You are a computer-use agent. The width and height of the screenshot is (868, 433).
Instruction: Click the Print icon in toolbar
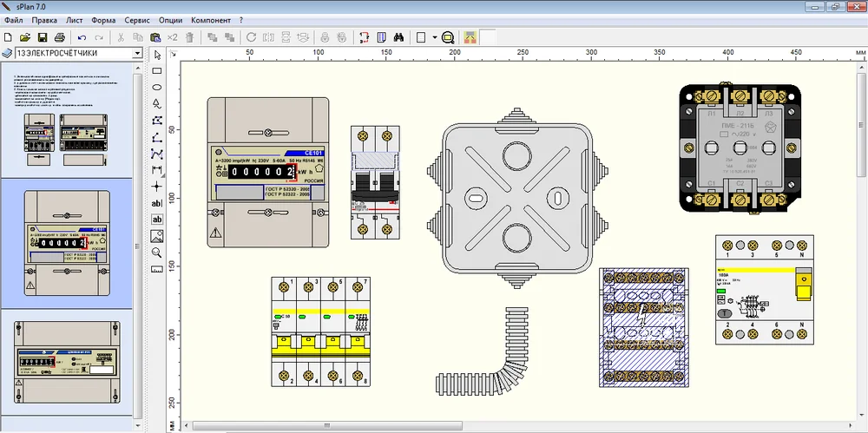click(x=59, y=37)
